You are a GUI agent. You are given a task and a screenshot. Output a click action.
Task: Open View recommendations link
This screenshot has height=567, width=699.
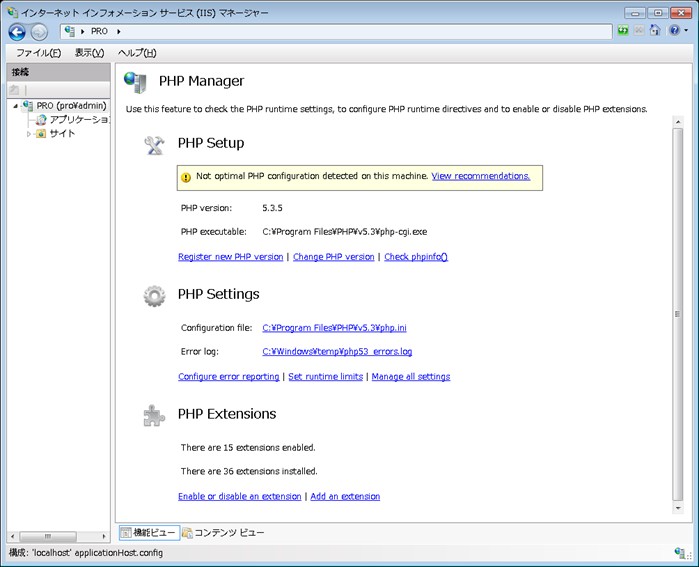481,176
